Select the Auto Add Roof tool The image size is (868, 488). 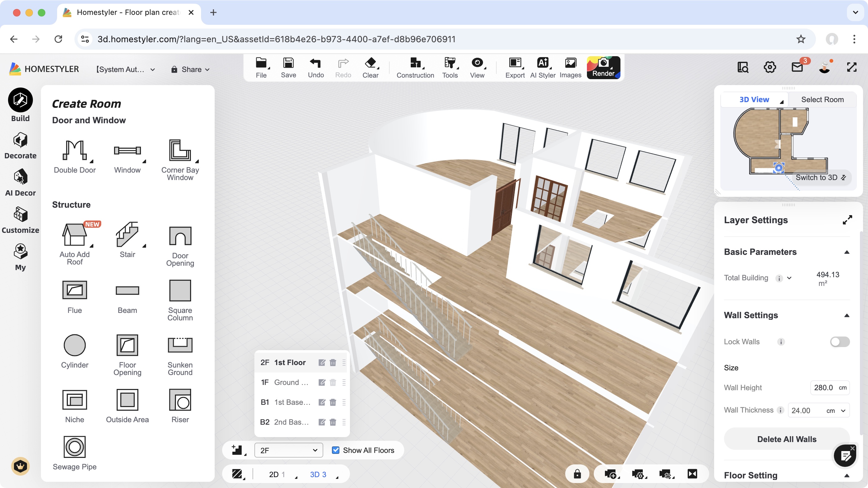point(74,236)
